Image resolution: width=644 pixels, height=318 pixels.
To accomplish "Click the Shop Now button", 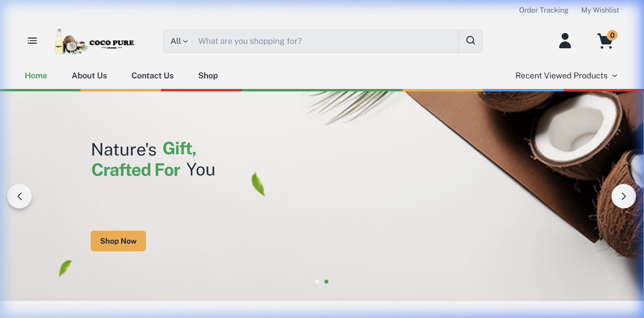I will pyautogui.click(x=118, y=241).
